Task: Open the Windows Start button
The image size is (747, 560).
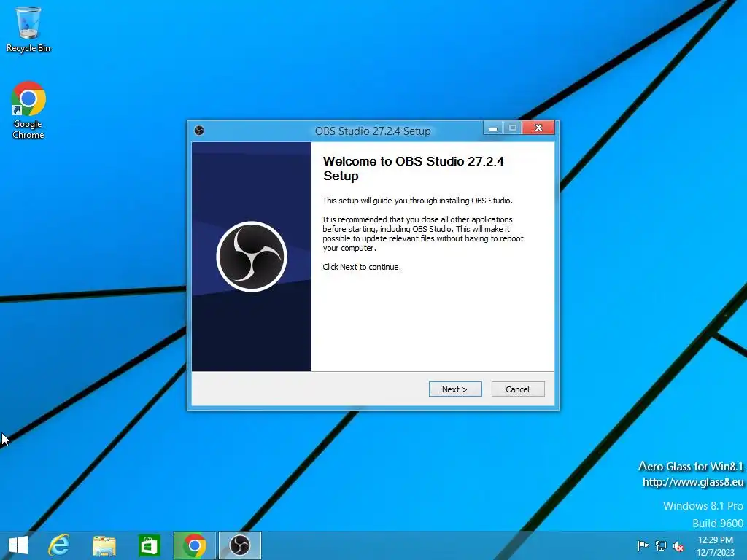Action: click(x=18, y=545)
